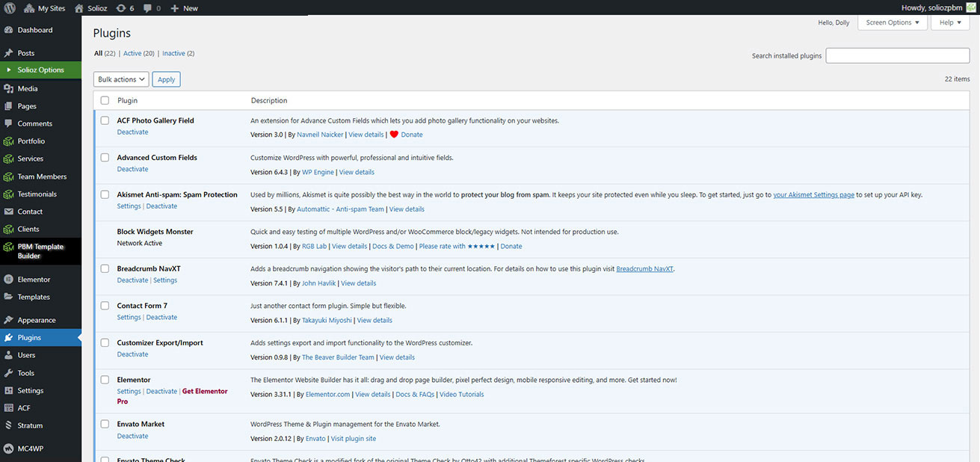Check the ACF Photo Gallery Field checkbox
The width and height of the screenshot is (980, 462).
pyautogui.click(x=105, y=120)
